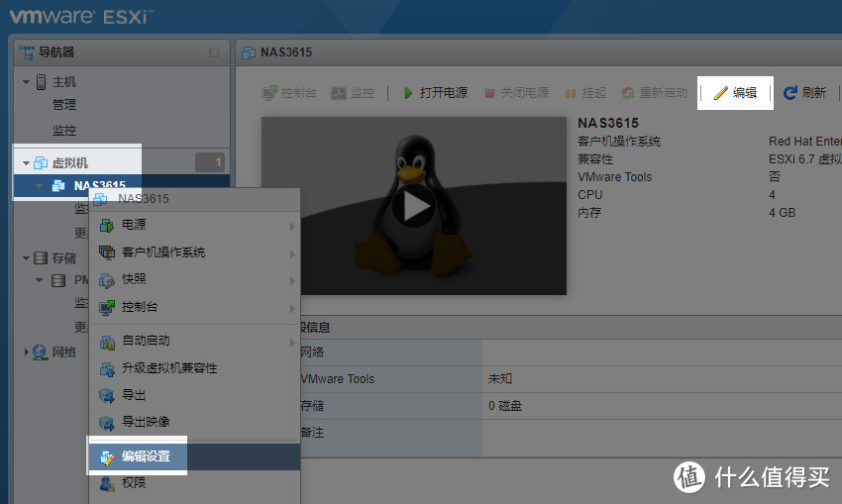Select 编辑设置 from context menu
Screen dimensions: 842x504
[x=146, y=456]
